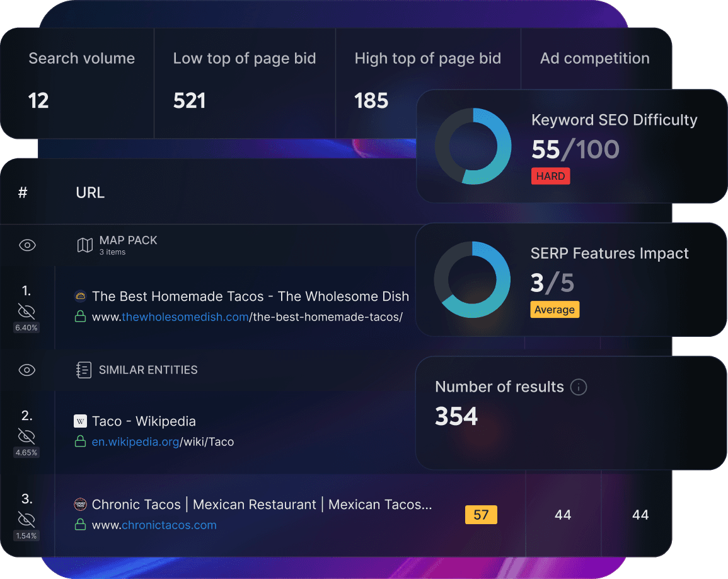Click the Wikipedia favicon beside Taco result

pos(80,421)
